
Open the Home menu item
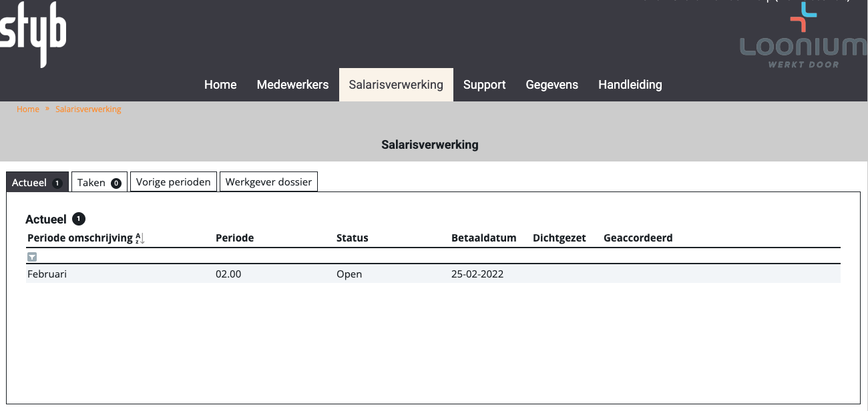[220, 85]
